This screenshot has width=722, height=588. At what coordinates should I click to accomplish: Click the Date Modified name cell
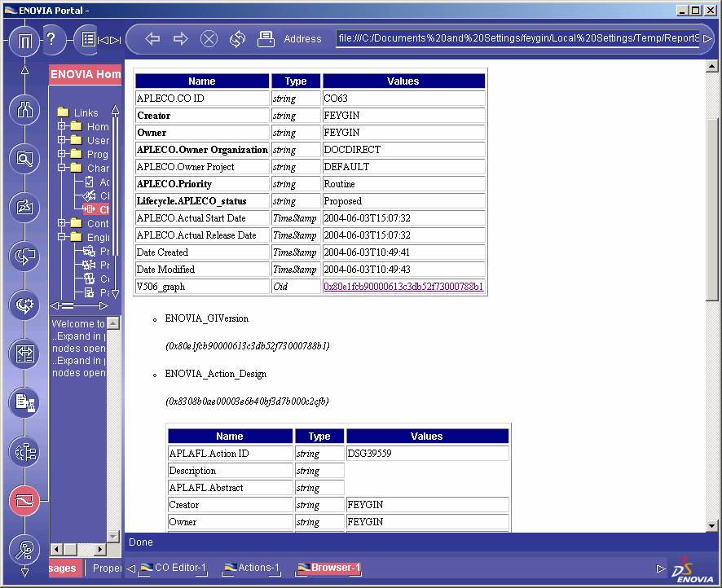[x=202, y=270]
